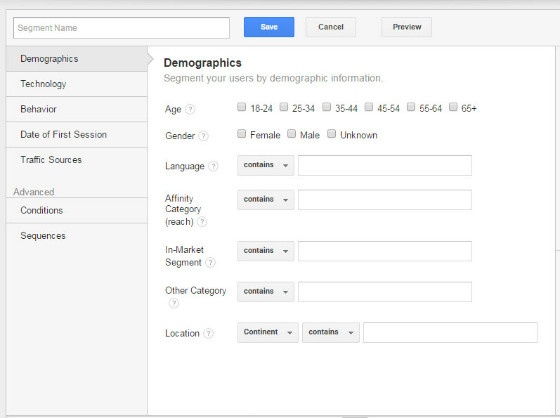
Task: Click the In-Market Segment help icon
Action: pos(211,263)
